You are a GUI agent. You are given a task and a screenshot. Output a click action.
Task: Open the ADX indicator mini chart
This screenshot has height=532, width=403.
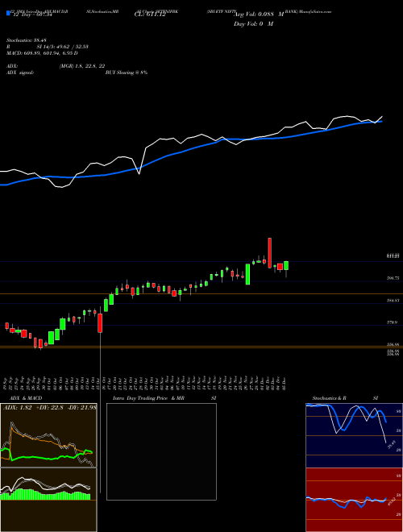(x=48, y=435)
